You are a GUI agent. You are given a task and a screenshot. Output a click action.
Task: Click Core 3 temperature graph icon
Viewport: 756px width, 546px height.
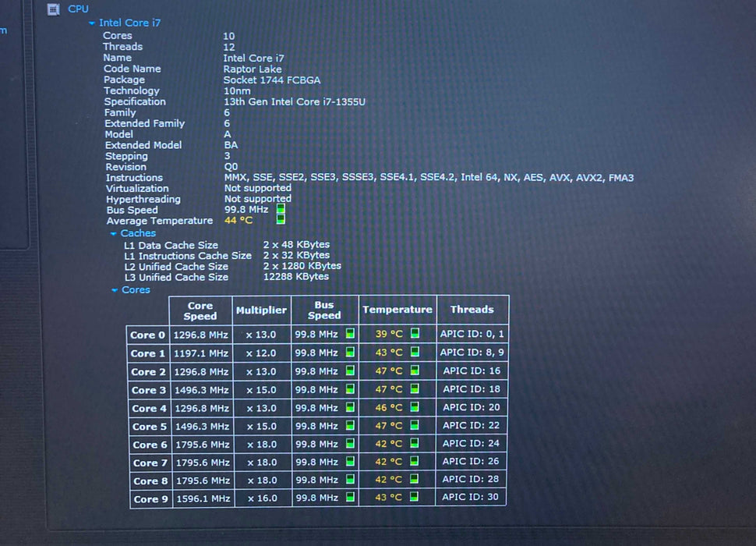coord(415,388)
